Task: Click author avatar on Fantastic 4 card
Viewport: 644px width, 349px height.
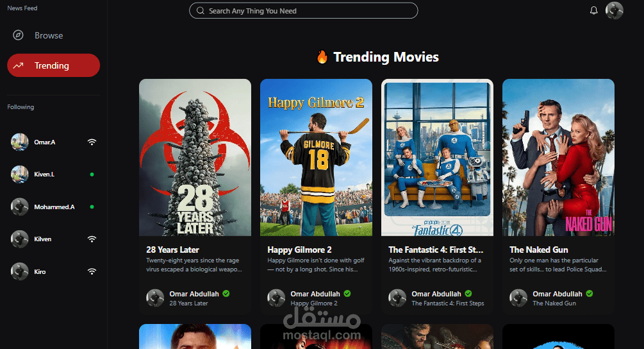Action: (x=397, y=298)
